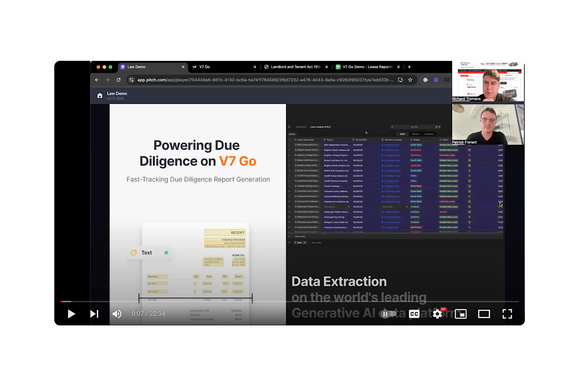Click the bookmark star in the address bar

[410, 80]
